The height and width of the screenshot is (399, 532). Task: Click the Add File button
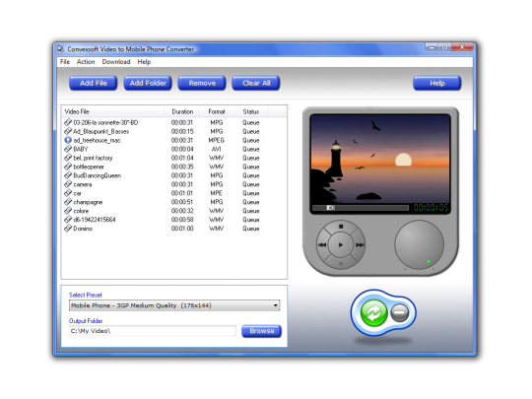(94, 83)
